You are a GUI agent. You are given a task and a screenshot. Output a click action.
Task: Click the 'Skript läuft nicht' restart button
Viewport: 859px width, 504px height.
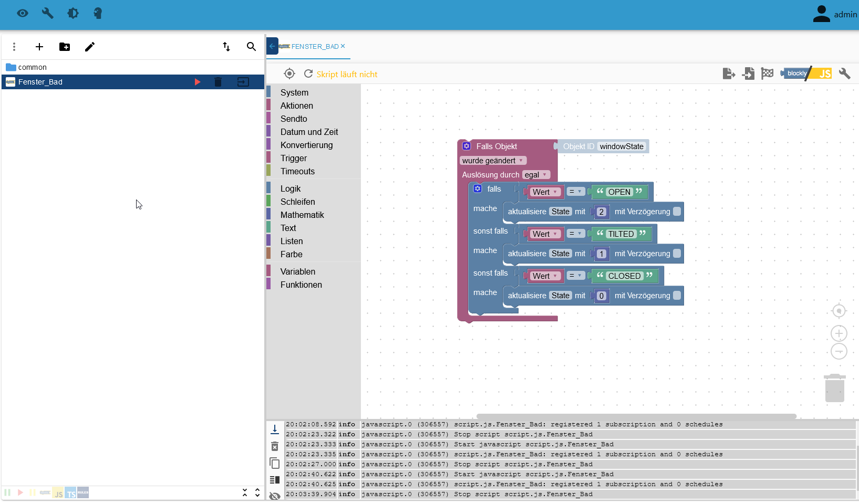pyautogui.click(x=308, y=74)
